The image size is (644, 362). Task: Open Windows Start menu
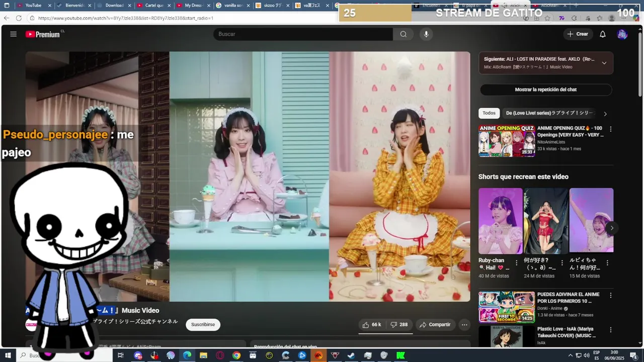click(8, 355)
